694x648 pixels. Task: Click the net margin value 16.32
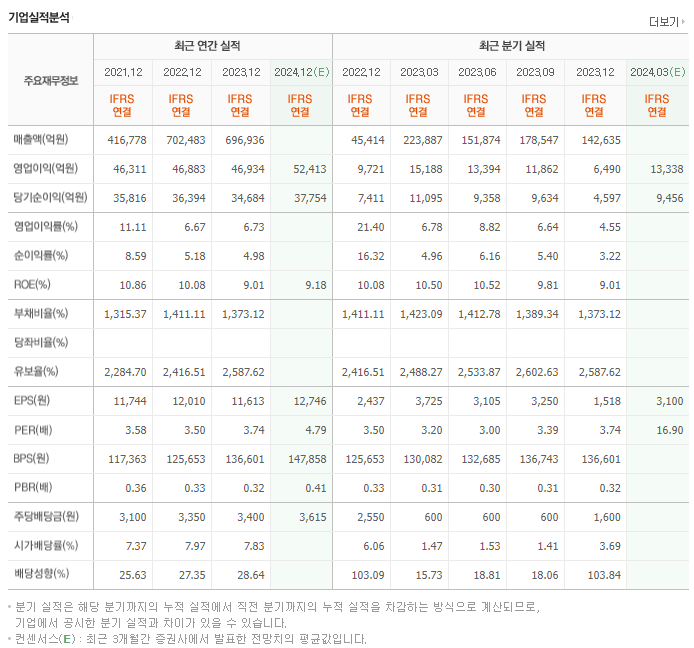pyautogui.click(x=371, y=256)
